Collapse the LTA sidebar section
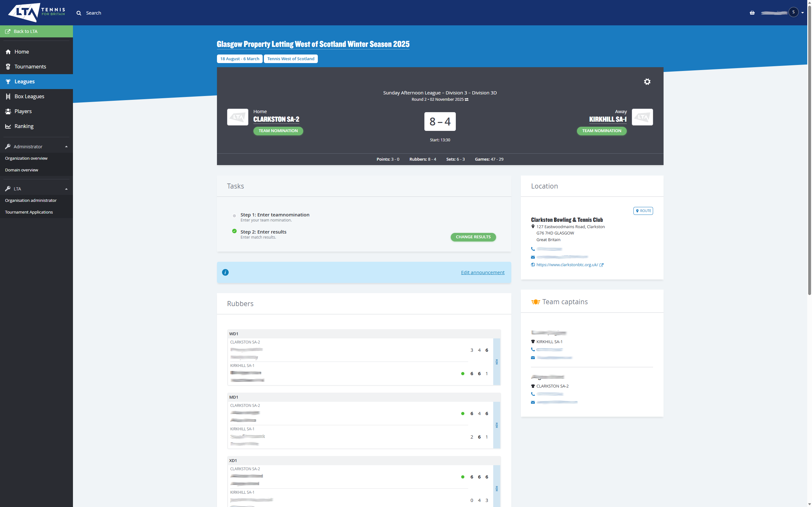This screenshot has width=812, height=507. (66, 189)
